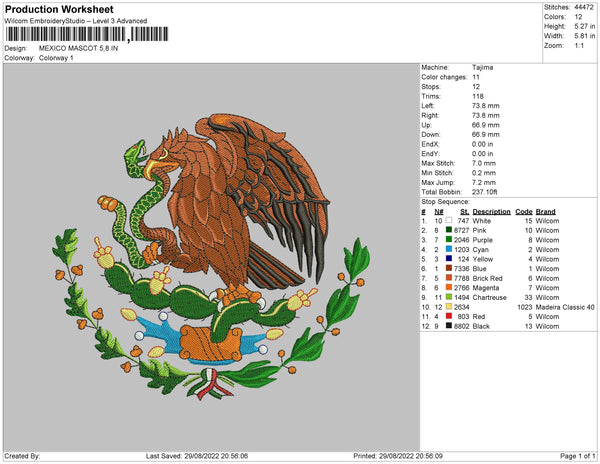
Task: Click the Max Jump value '7.2 mm'
Action: [x=484, y=182]
